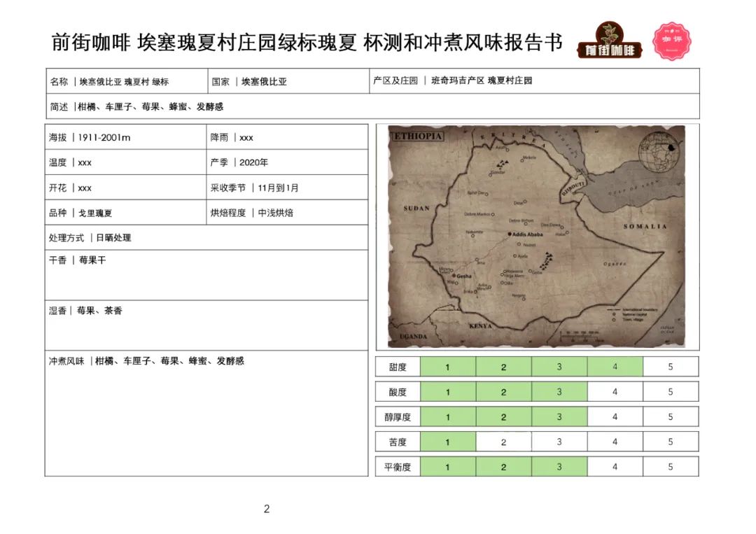The height and width of the screenshot is (534, 756).
Task: Select score 4 in the 甜度 row
Action: click(x=615, y=367)
